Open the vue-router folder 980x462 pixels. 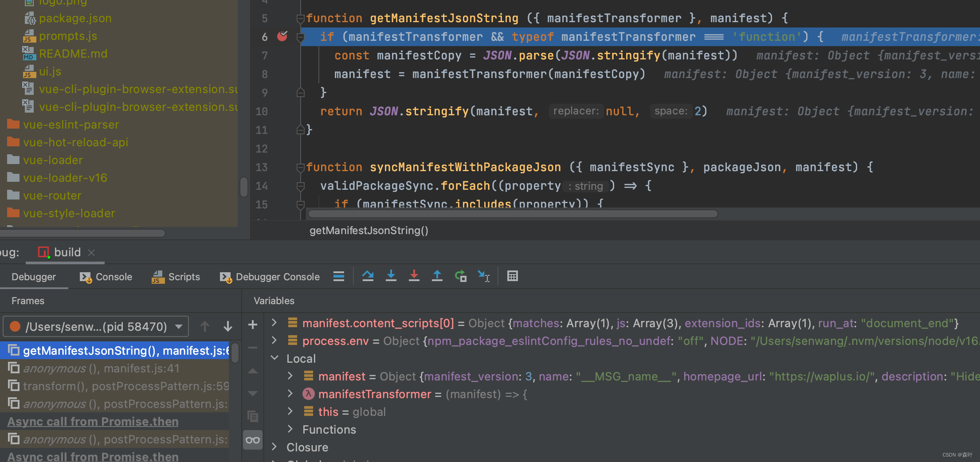[x=52, y=196]
